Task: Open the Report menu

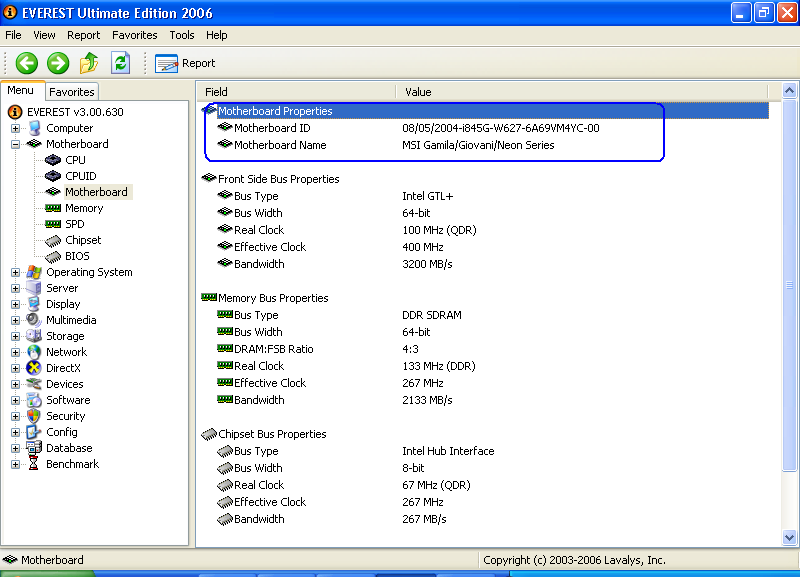Action: click(x=83, y=35)
